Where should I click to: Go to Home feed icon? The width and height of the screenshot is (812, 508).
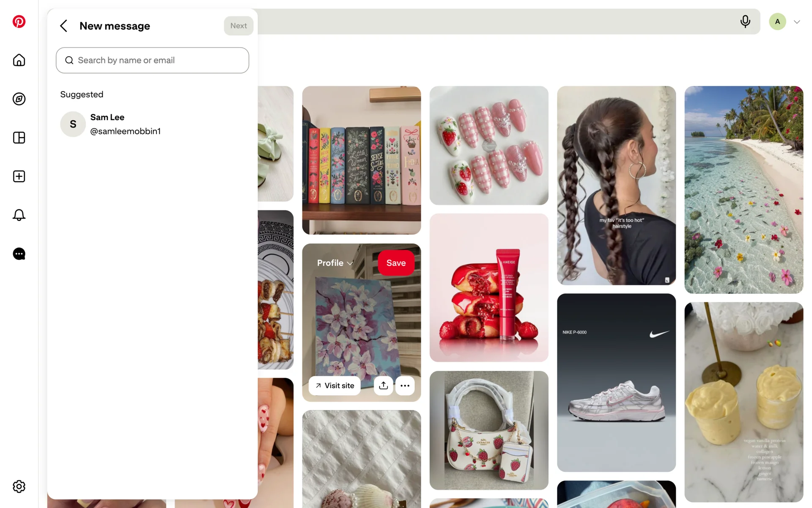(x=19, y=60)
